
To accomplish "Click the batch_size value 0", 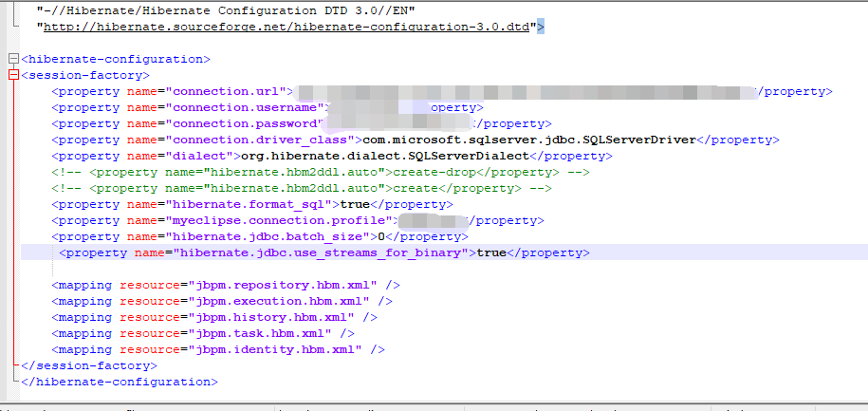I will point(380,236).
